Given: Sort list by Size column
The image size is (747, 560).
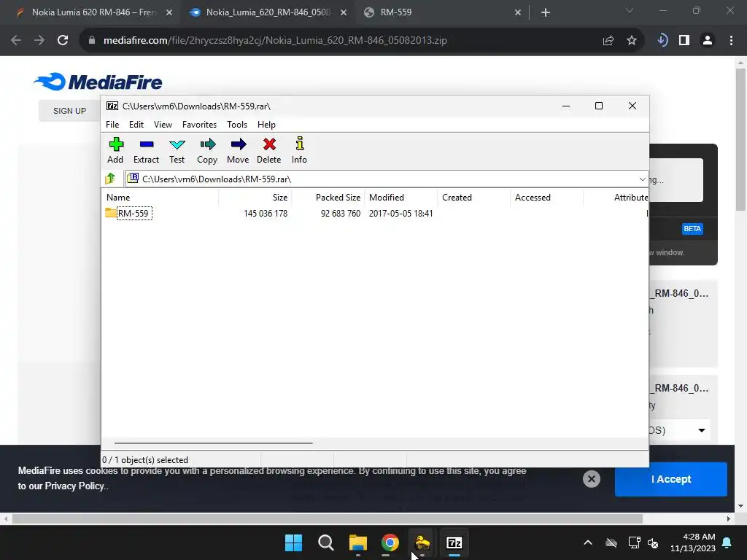Looking at the screenshot, I should tap(255, 197).
